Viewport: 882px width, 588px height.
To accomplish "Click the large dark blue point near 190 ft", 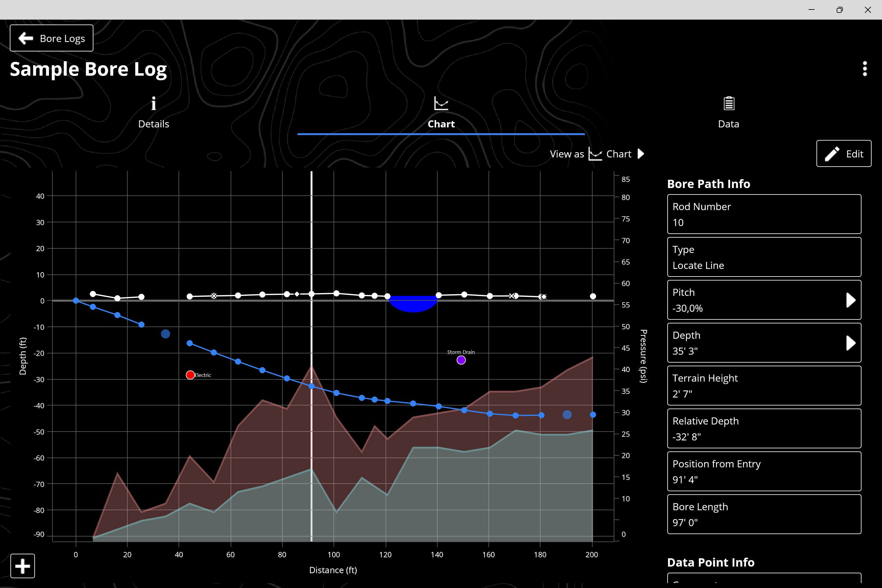I will pyautogui.click(x=567, y=415).
